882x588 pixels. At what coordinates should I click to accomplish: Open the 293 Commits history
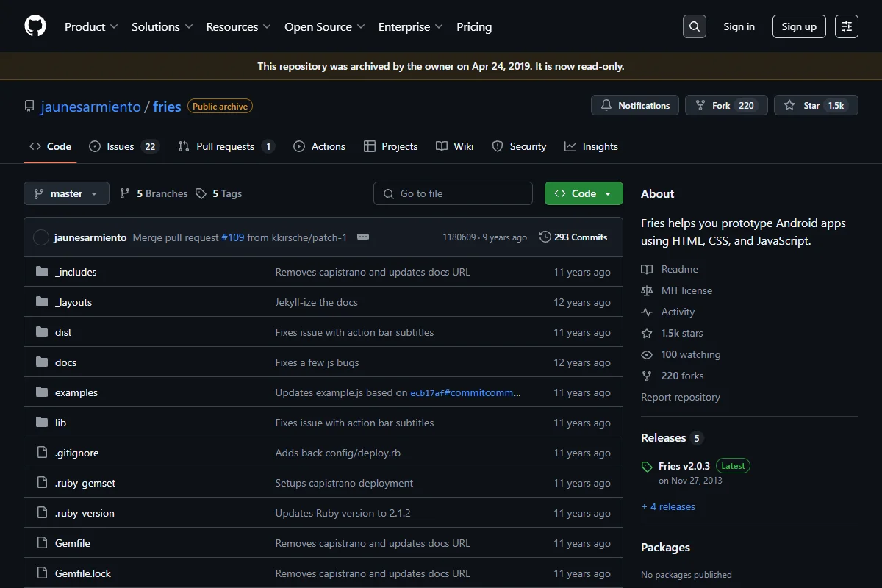573,237
